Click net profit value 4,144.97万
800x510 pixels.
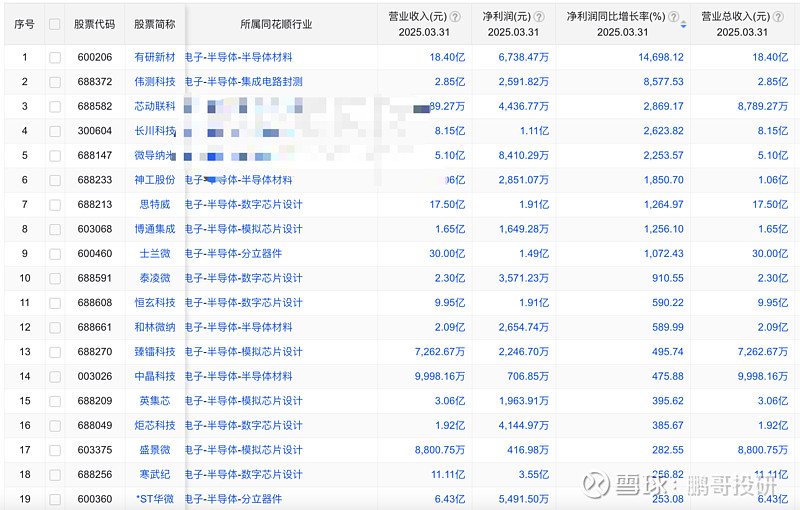click(523, 425)
